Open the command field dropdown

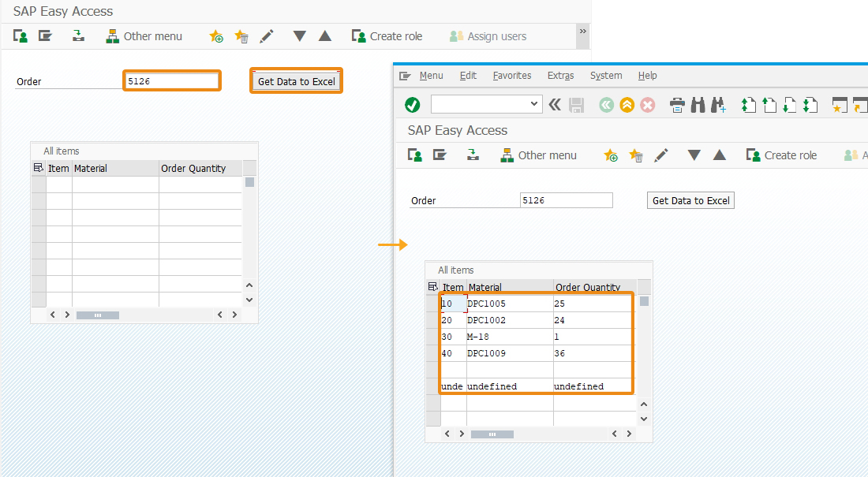(533, 103)
